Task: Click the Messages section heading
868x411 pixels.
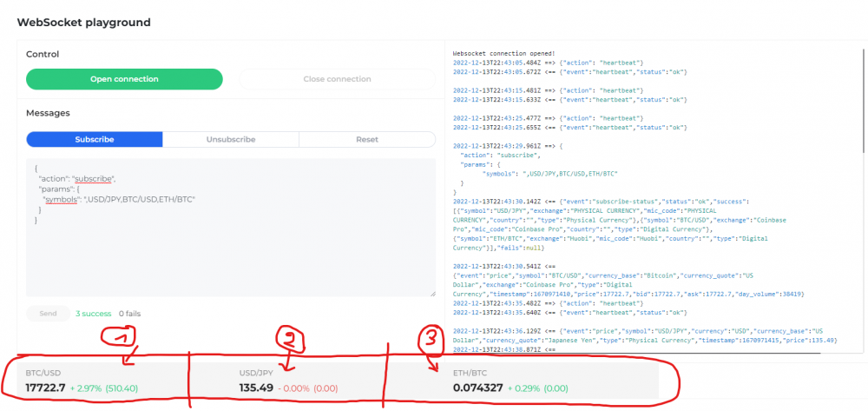Action: point(48,113)
